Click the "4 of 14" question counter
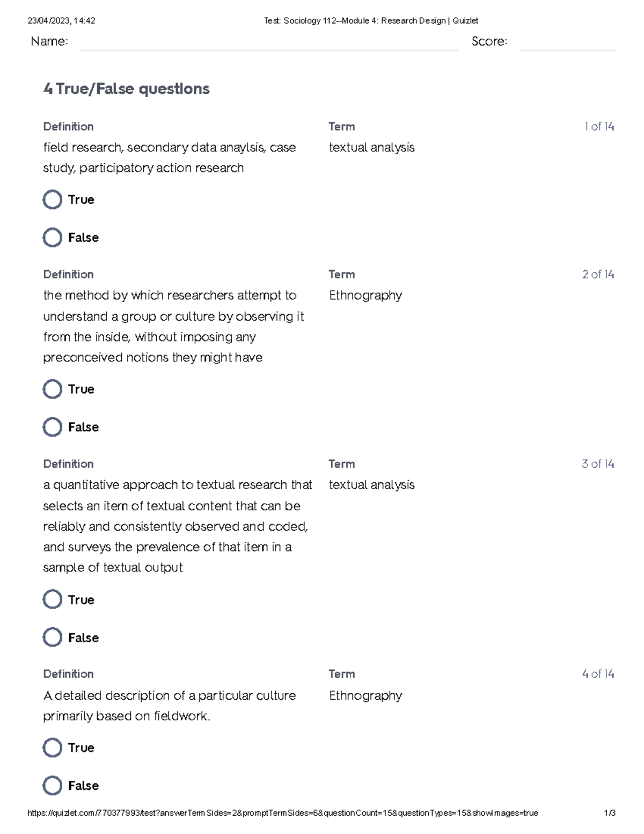The height and width of the screenshot is (834, 644). click(598, 674)
